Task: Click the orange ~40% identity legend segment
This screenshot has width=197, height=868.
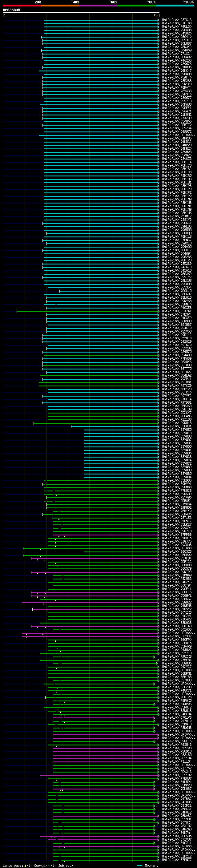Action: tap(60, 6)
